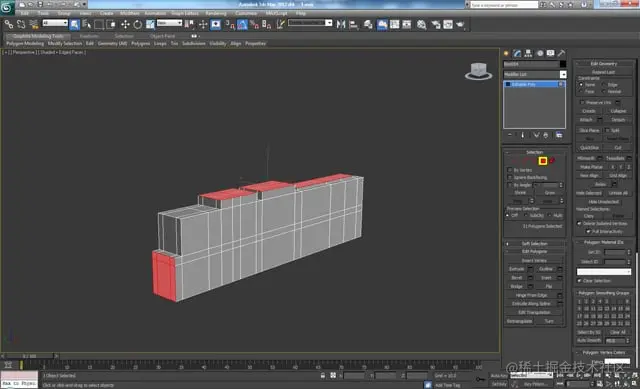Select the Unlink Selection tool
The image size is (640, 389).
click(x=21, y=24)
